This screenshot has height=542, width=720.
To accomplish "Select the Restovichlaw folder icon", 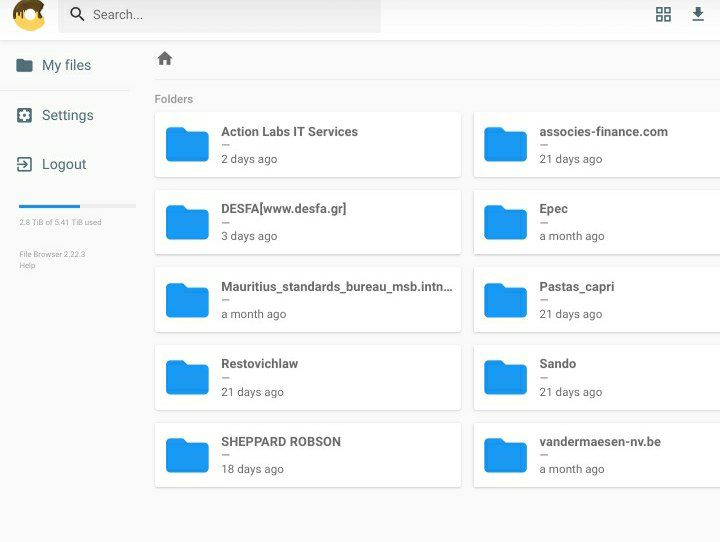I will point(187,378).
